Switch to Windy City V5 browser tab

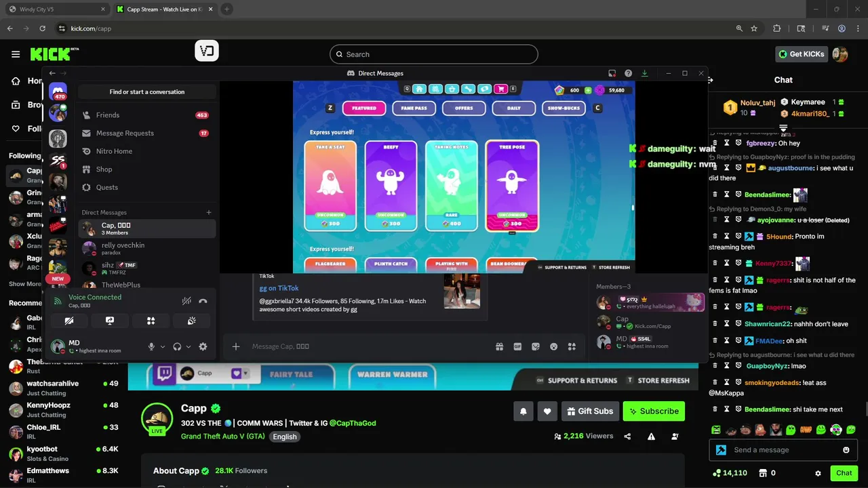[x=57, y=9]
